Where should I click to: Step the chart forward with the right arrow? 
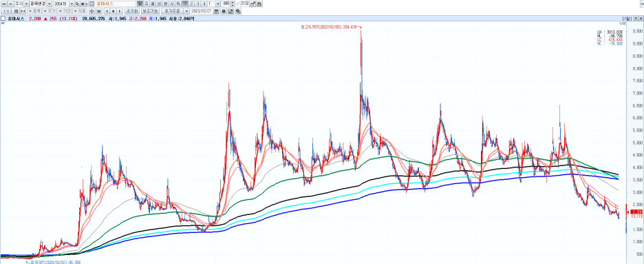pyautogui.click(x=120, y=11)
